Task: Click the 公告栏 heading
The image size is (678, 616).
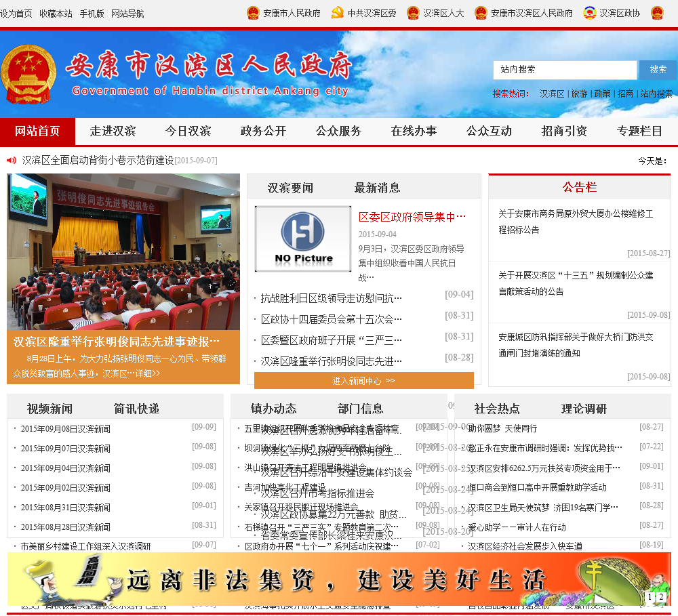Action: (580, 187)
